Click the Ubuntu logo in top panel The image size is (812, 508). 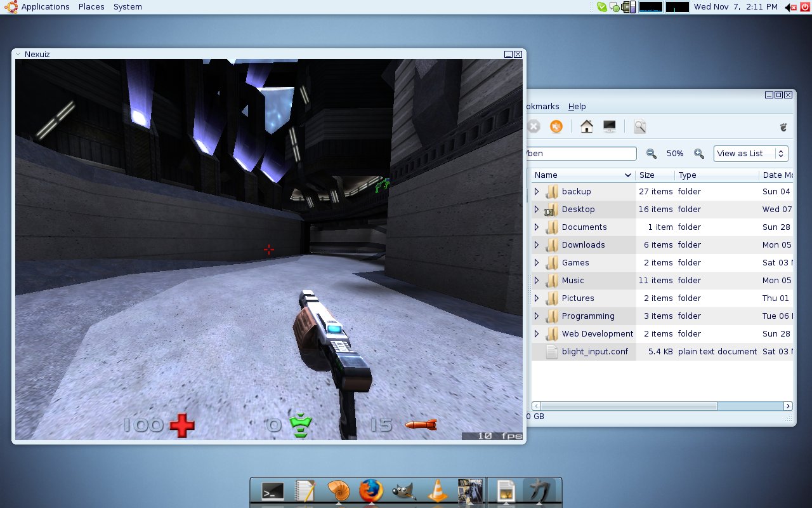coord(11,7)
